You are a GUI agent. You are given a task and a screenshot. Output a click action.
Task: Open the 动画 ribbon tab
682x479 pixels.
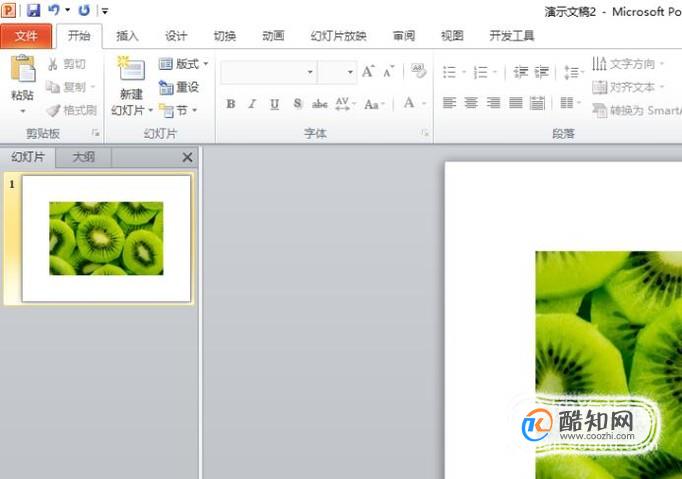coord(273,36)
